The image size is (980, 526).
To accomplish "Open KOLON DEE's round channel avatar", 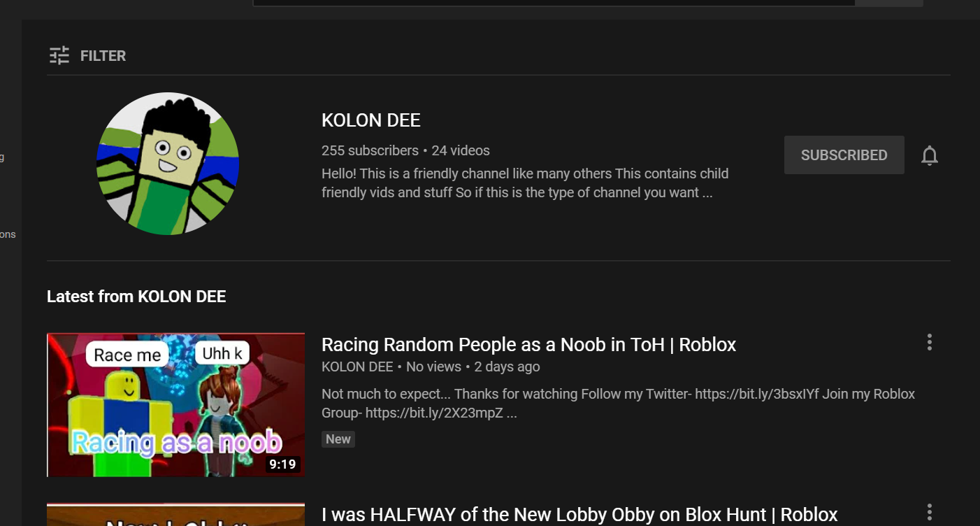I will point(168,164).
